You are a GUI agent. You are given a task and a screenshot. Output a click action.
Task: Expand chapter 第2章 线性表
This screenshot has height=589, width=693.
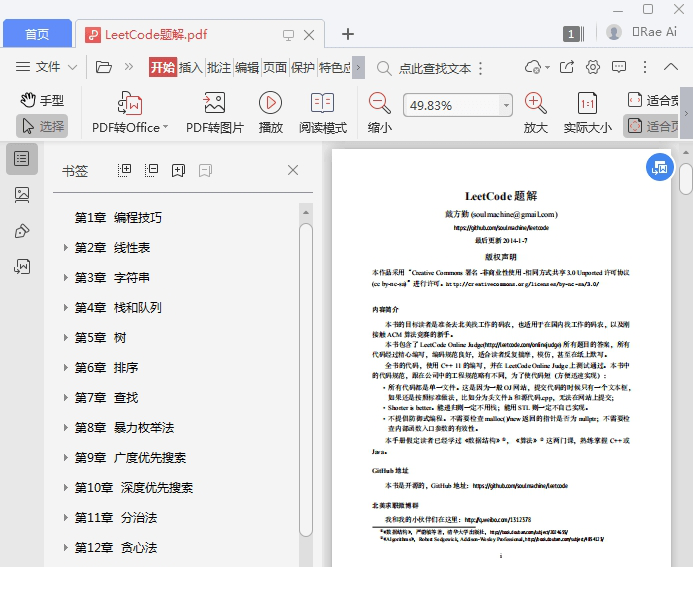coord(65,247)
